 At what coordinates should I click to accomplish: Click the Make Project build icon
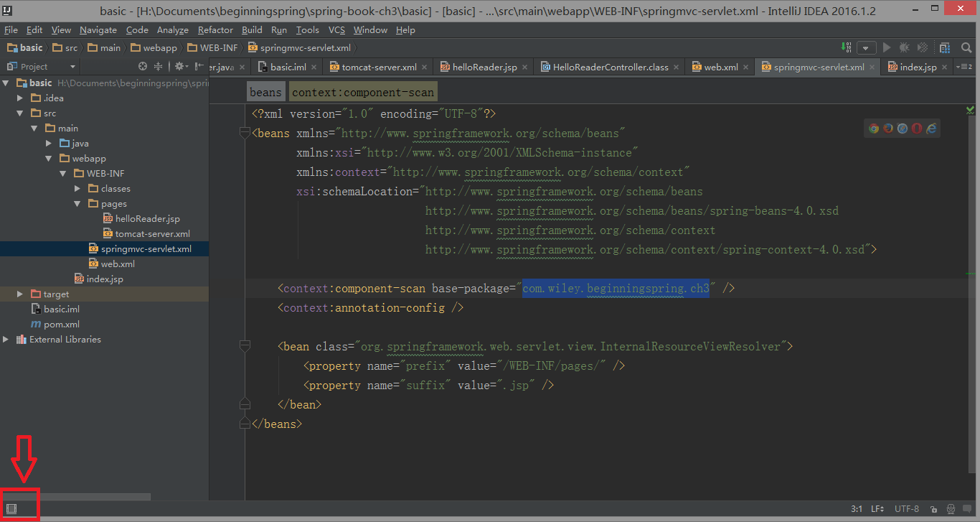847,47
